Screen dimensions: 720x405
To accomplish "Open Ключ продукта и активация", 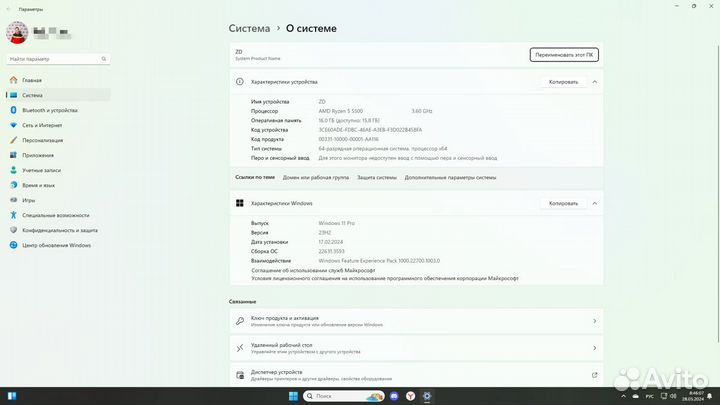I will (416, 321).
